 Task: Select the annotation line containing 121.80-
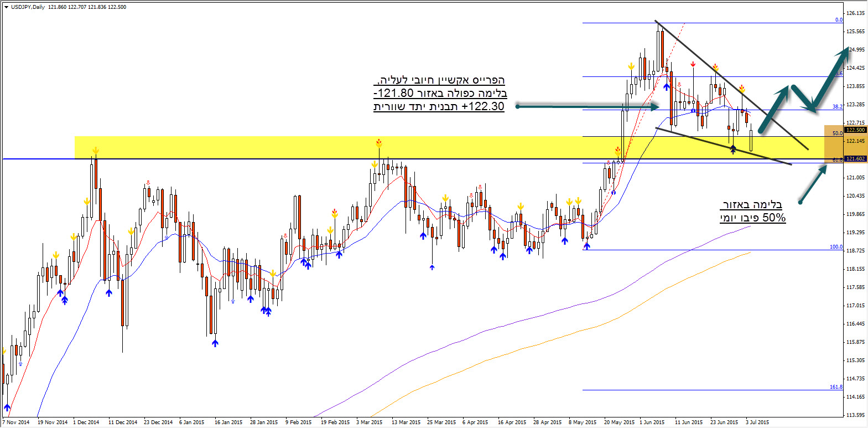point(440,93)
